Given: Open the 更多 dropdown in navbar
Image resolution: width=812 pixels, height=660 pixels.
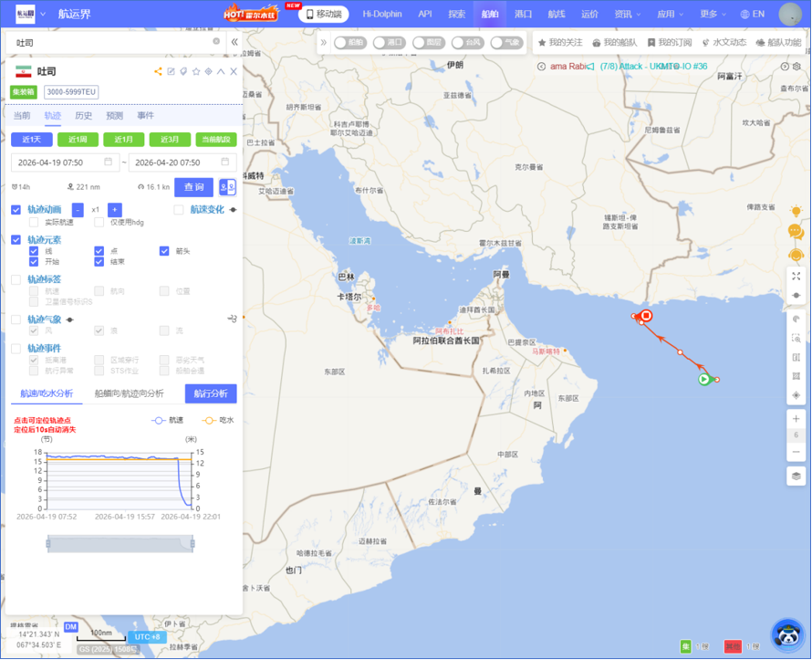Looking at the screenshot, I should (x=713, y=14).
